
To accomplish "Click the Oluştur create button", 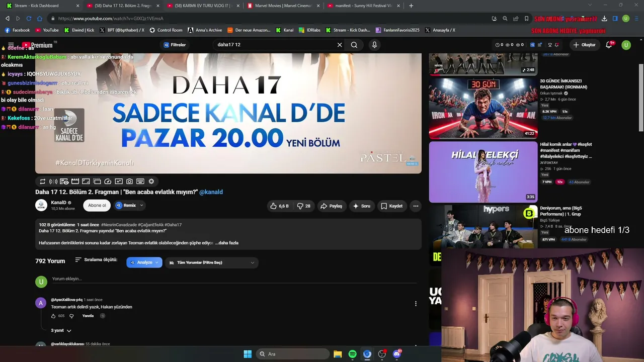I will [x=584, y=45].
